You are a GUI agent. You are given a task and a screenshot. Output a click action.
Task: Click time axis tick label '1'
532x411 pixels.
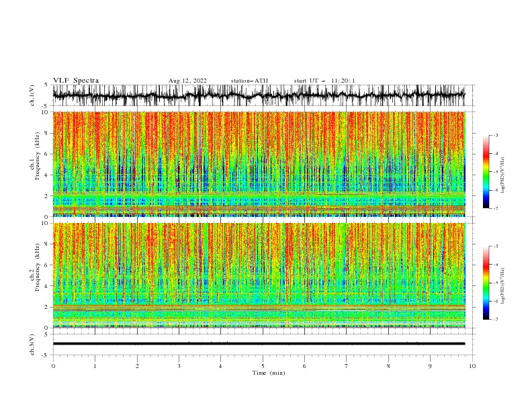pos(95,366)
